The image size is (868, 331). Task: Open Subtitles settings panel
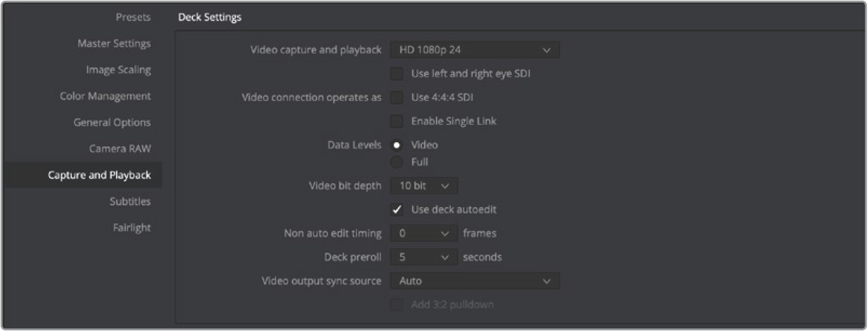[x=129, y=202]
